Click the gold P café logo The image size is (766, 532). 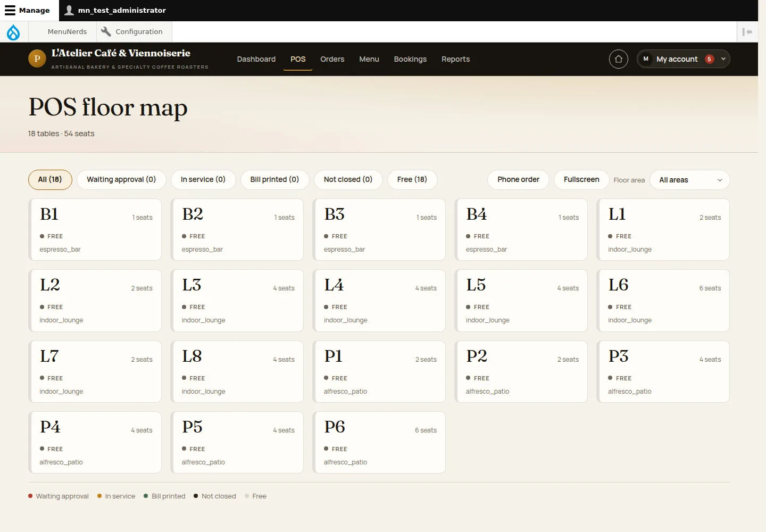[x=37, y=59]
